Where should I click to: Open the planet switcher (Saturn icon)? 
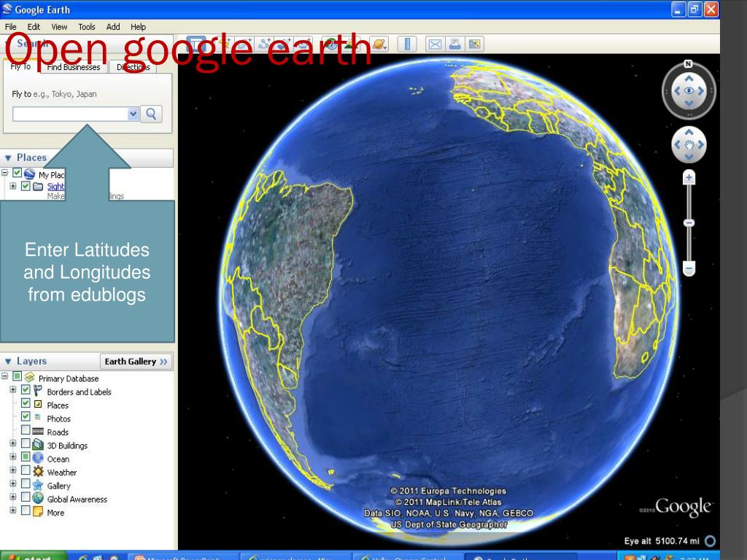click(379, 44)
